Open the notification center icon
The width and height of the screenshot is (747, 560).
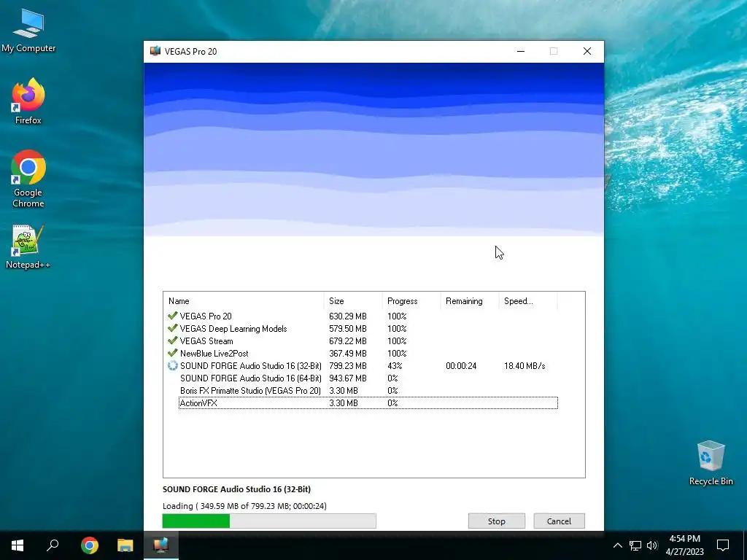pos(723,545)
